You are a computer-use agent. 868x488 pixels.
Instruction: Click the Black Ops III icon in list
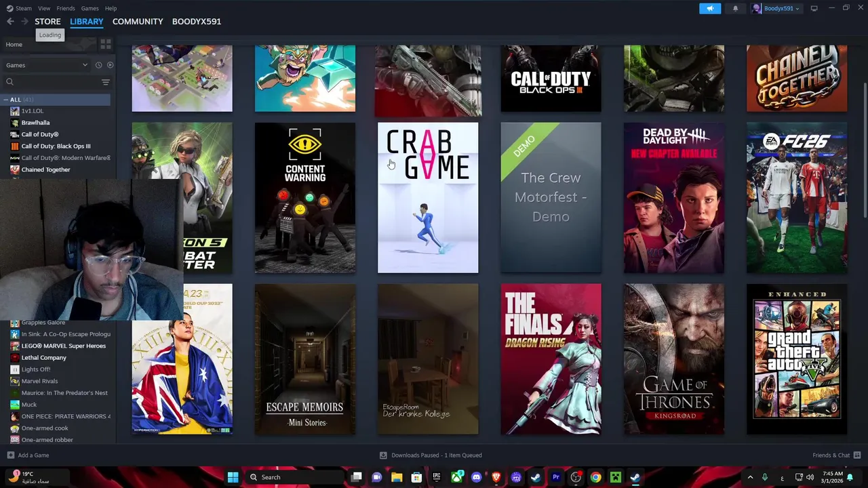click(x=15, y=146)
